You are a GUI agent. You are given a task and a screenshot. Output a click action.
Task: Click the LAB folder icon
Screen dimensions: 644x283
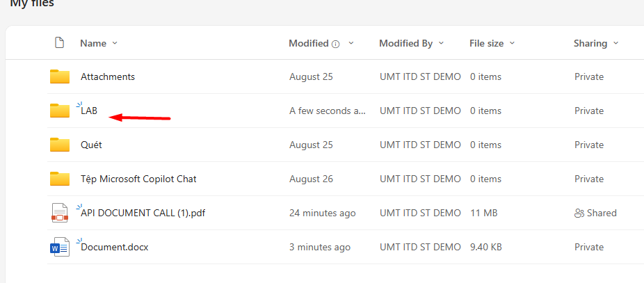click(x=60, y=111)
